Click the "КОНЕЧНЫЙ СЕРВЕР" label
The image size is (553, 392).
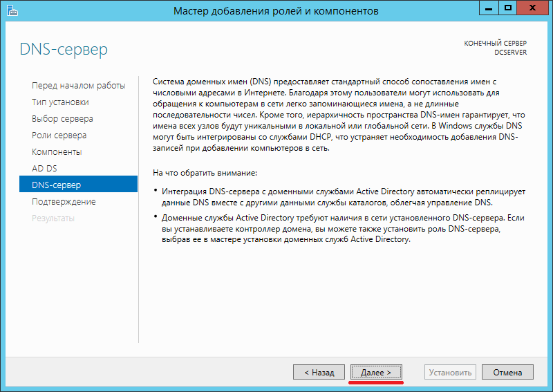[x=495, y=43]
